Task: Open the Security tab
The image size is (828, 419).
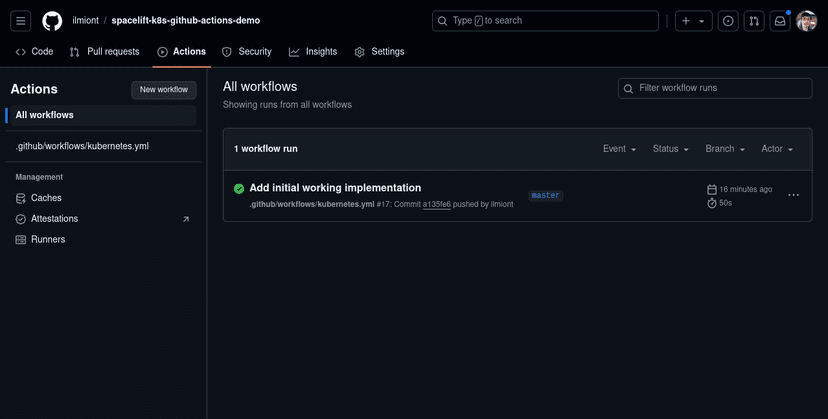Action: (x=247, y=51)
